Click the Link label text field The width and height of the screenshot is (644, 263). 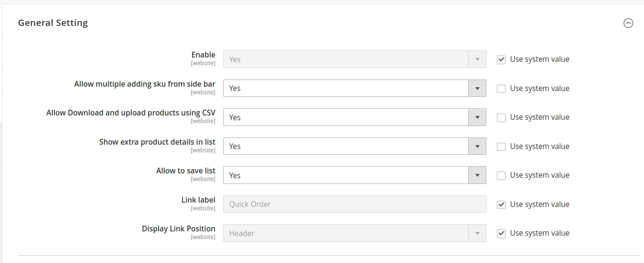355,205
